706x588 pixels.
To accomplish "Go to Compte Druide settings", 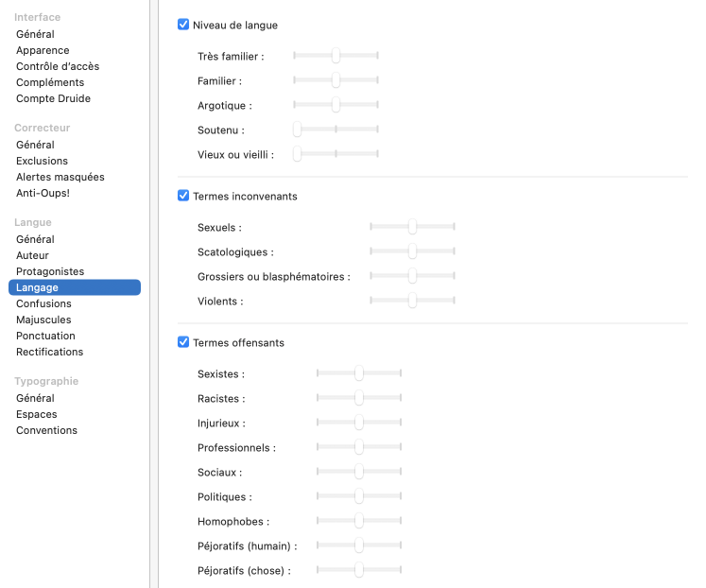I will [x=53, y=98].
